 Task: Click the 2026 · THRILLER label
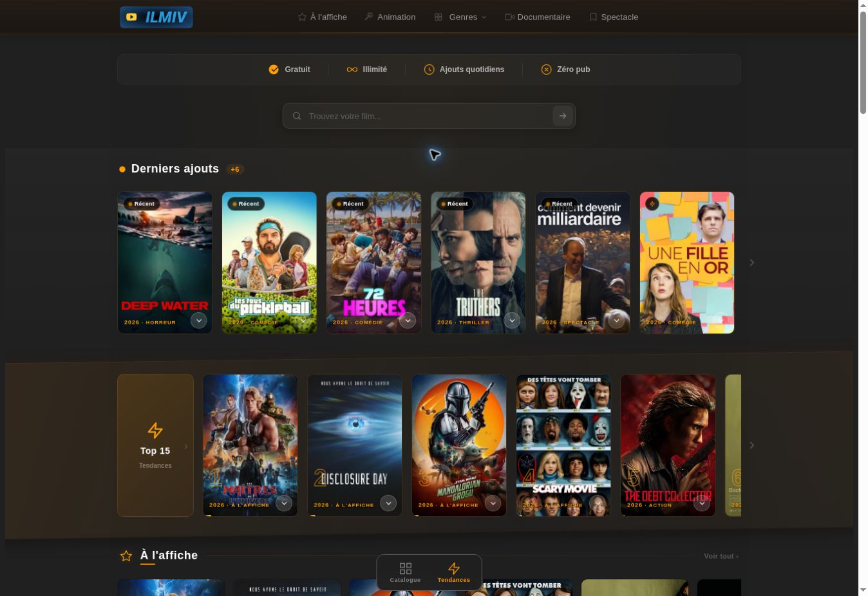tap(464, 322)
